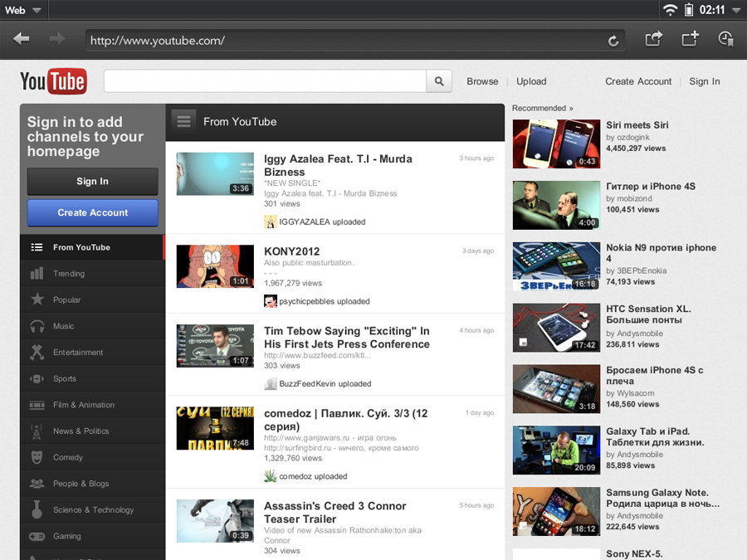Open the KONY2012 video title
747x560 pixels.
291,251
